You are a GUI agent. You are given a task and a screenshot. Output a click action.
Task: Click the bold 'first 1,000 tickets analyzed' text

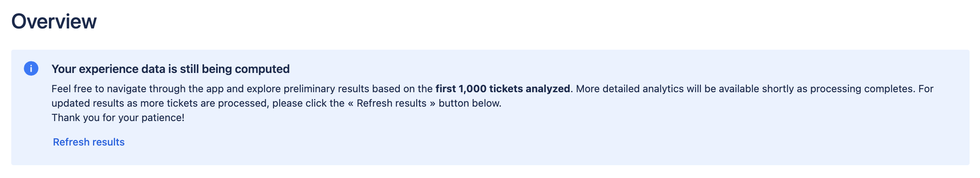[x=502, y=89]
